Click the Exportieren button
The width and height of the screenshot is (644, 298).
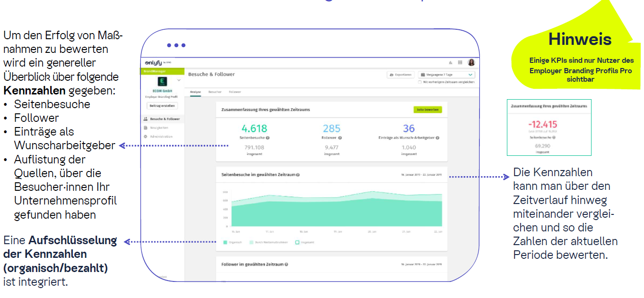point(400,75)
